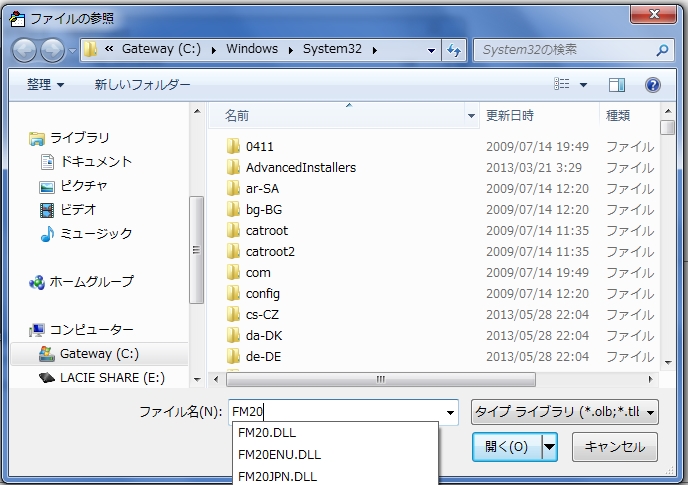The image size is (688, 485).
Task: Open ミュージック library
Action: point(86,234)
